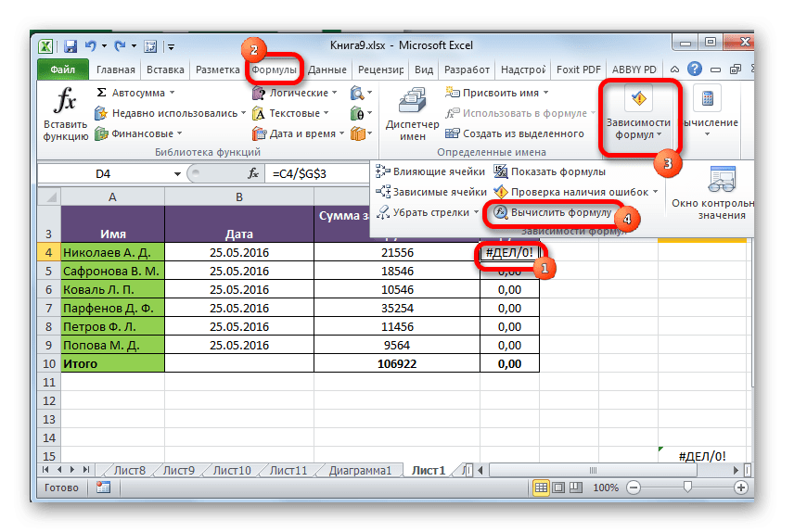Open the Error Checking dropdown arrow
The width and height of the screenshot is (807, 532).
655,192
